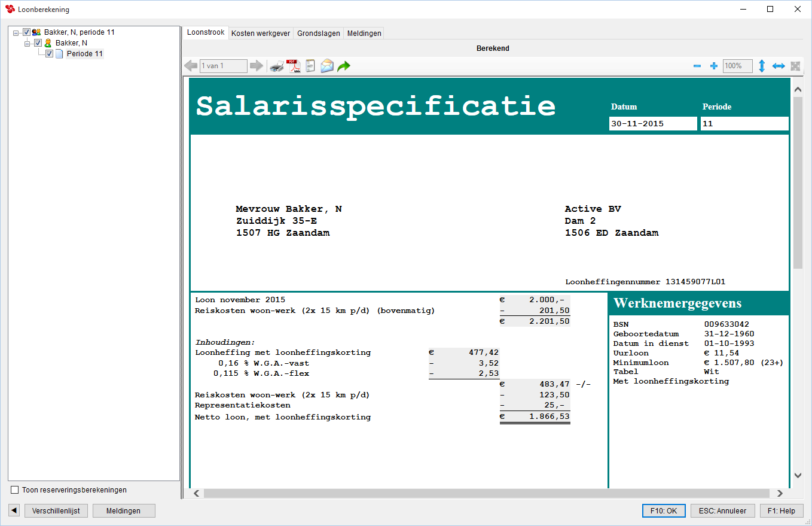Click the Berekend status label
812x526 pixels.
(x=493, y=48)
